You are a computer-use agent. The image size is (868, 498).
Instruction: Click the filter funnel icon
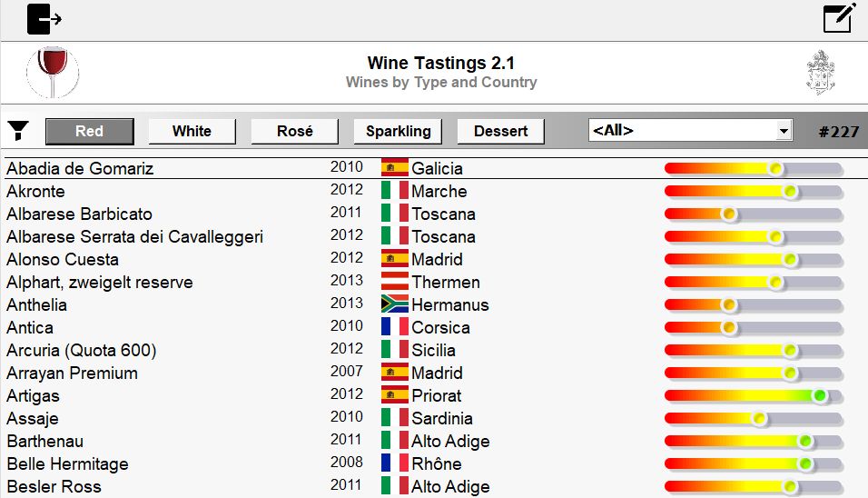click(x=18, y=131)
